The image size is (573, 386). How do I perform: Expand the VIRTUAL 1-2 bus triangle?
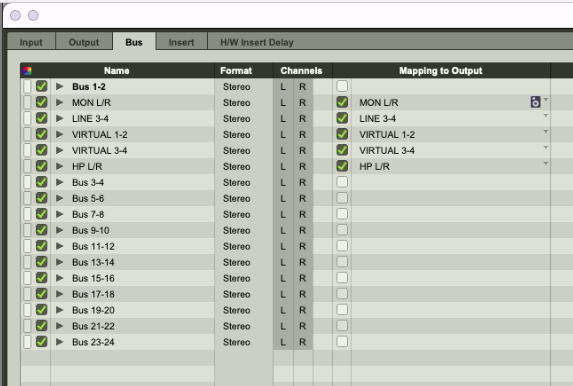click(x=60, y=134)
